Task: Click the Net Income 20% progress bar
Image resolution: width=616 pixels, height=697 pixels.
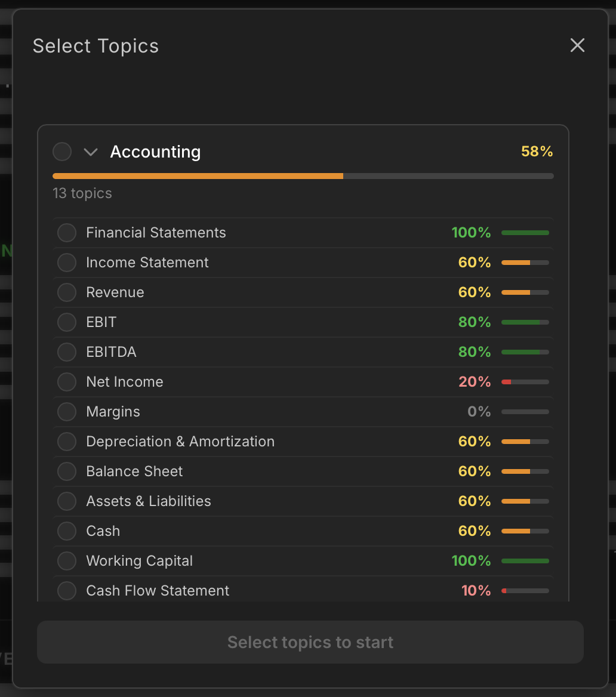Action: point(525,382)
